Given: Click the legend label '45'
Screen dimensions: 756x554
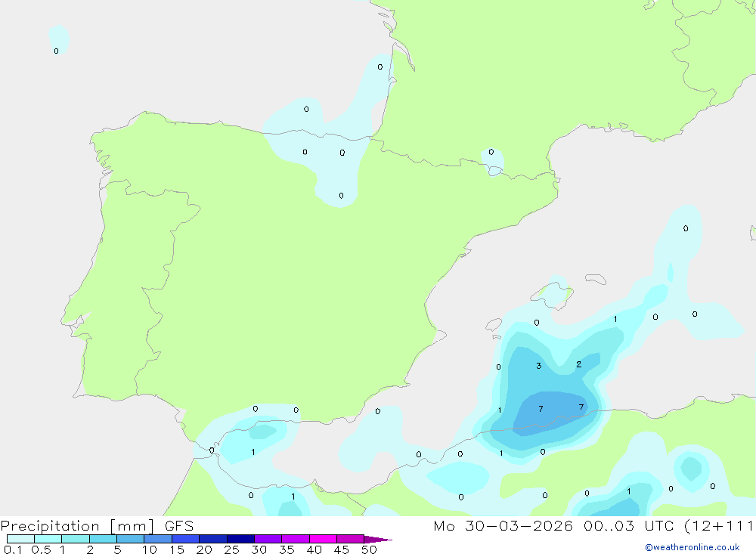Looking at the screenshot, I should pyautogui.click(x=342, y=549).
